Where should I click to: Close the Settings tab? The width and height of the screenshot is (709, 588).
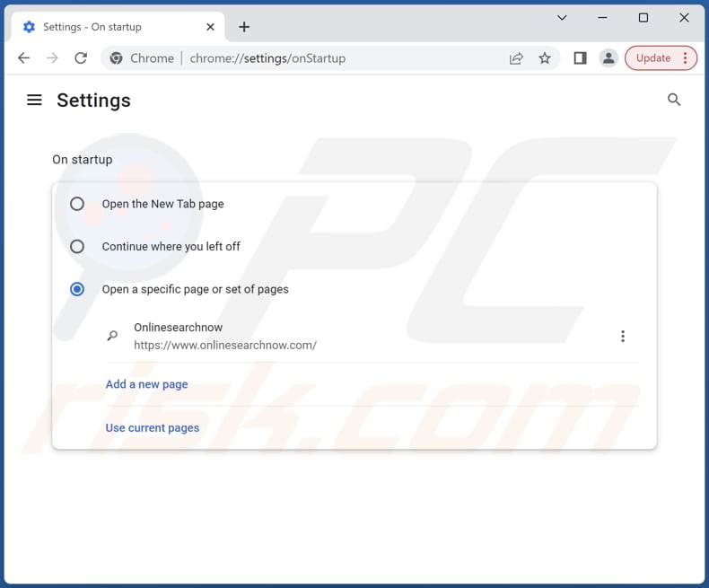(210, 27)
